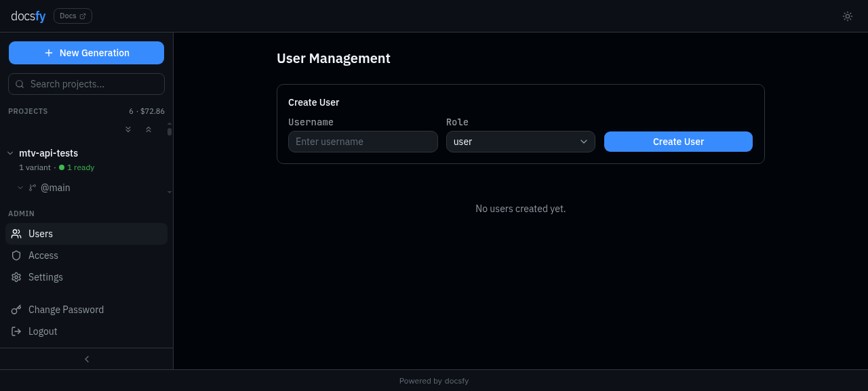868x391 pixels.
Task: Focus the Search projects field
Action: 86,84
